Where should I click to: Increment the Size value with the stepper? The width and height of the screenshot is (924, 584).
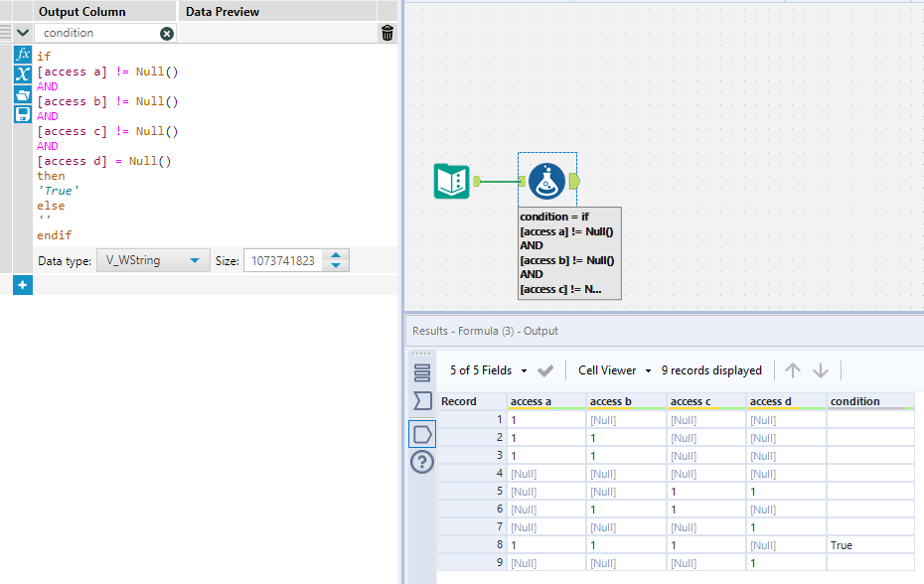(x=335, y=253)
